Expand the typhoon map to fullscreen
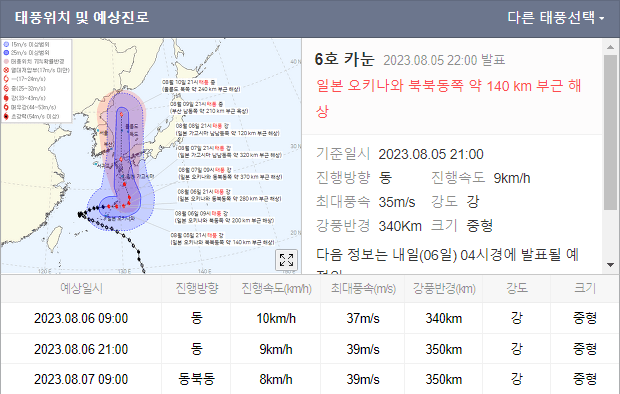Screen dimensions: 620x394 tap(286, 260)
